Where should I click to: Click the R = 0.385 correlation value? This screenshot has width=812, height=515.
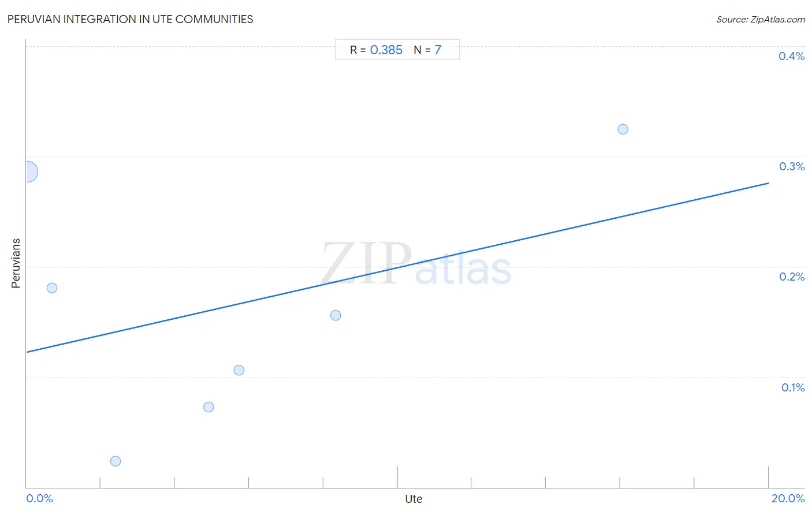(x=376, y=50)
